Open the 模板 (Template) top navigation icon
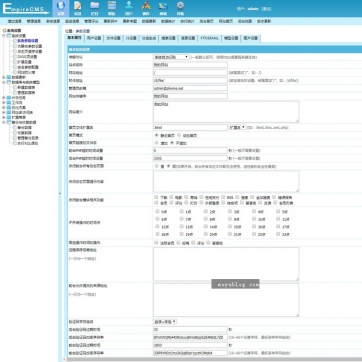Image resolution: width=362 pixels, height=362 pixels. point(112,8)
